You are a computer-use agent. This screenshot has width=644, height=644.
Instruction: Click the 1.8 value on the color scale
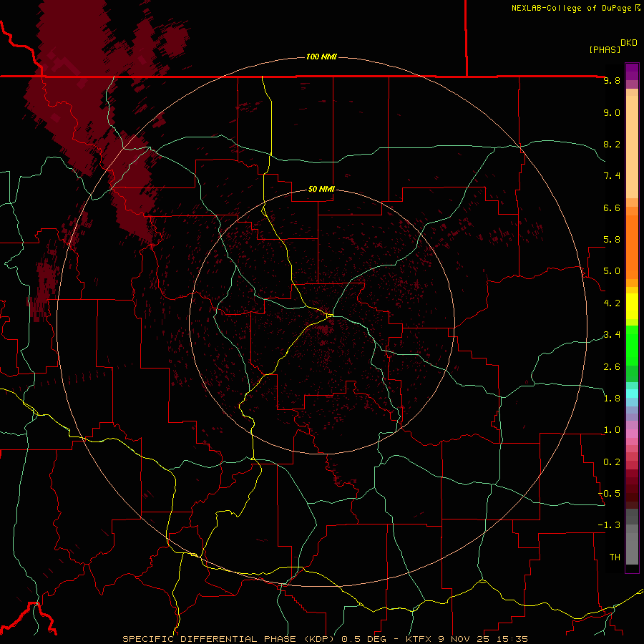click(612, 399)
